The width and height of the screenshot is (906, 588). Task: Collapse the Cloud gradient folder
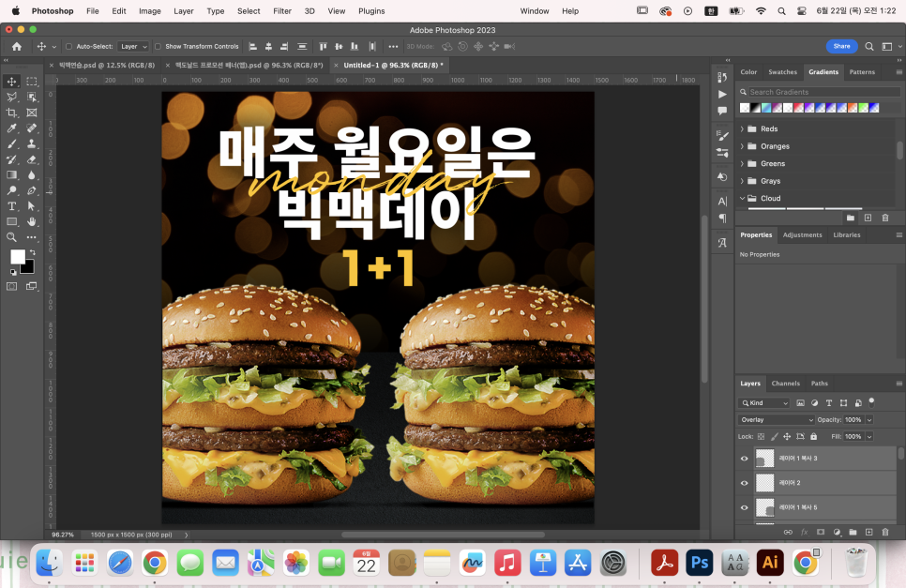[x=743, y=198]
